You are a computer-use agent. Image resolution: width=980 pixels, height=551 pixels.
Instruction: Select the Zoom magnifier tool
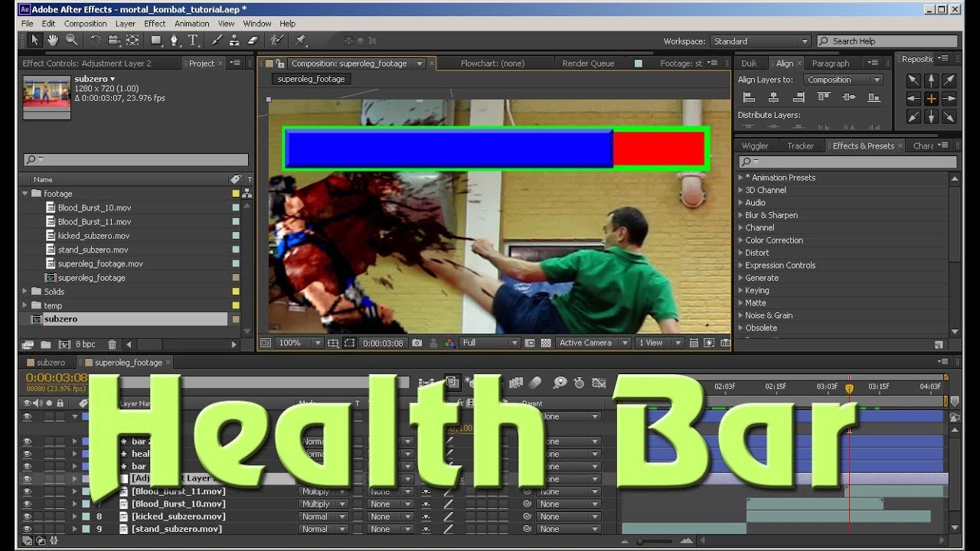[71, 41]
